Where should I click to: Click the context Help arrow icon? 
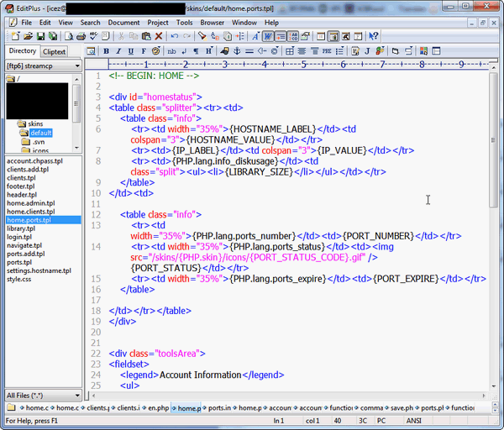(x=374, y=36)
